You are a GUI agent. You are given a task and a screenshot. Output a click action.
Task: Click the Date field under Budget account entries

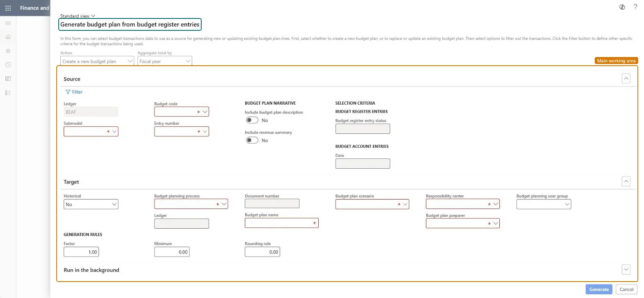click(x=363, y=163)
